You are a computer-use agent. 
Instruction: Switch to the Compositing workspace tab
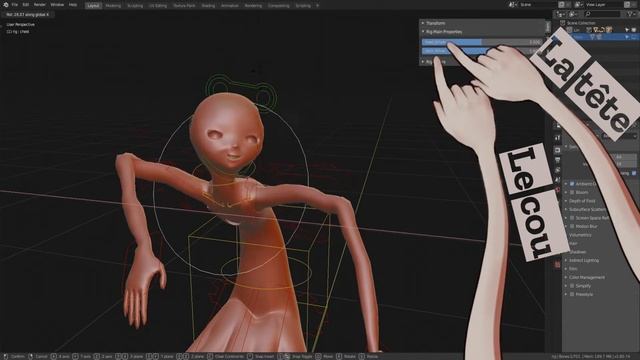(279, 6)
